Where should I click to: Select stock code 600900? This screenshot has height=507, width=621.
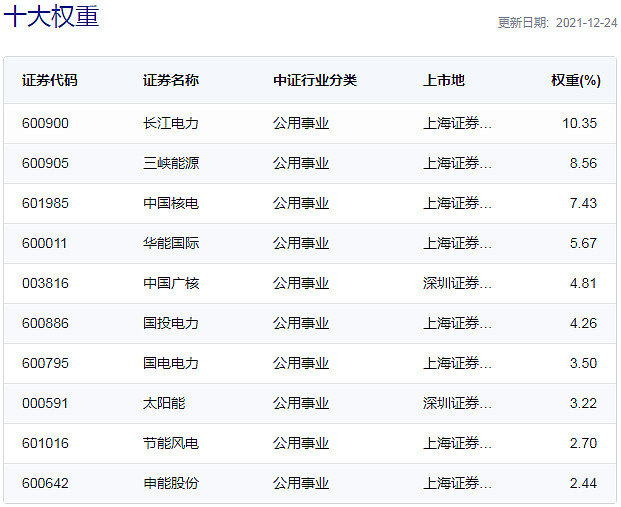click(x=45, y=123)
